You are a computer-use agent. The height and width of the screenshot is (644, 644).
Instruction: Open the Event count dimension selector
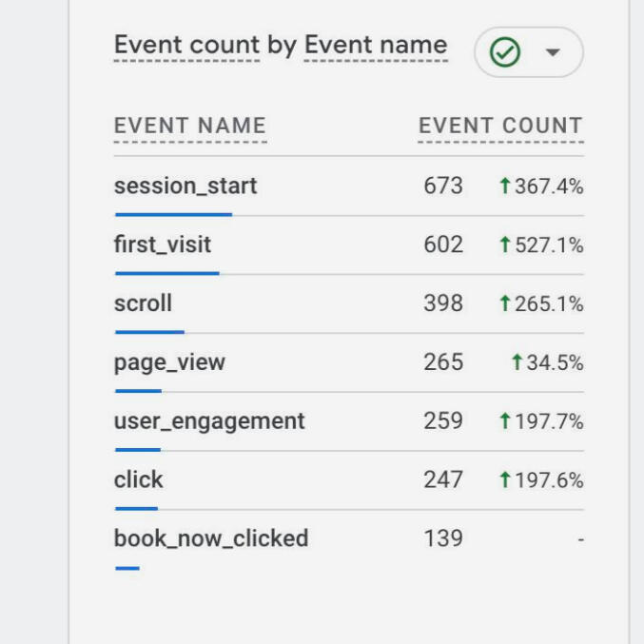click(x=186, y=45)
